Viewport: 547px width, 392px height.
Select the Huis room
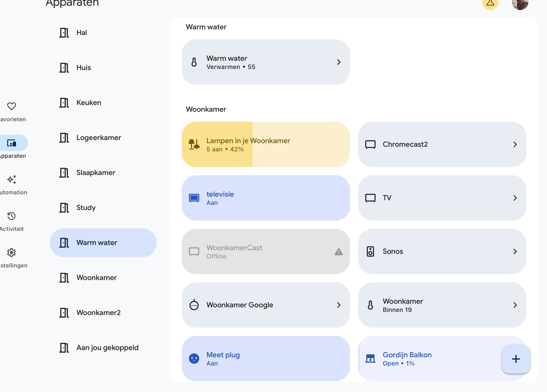coord(103,68)
